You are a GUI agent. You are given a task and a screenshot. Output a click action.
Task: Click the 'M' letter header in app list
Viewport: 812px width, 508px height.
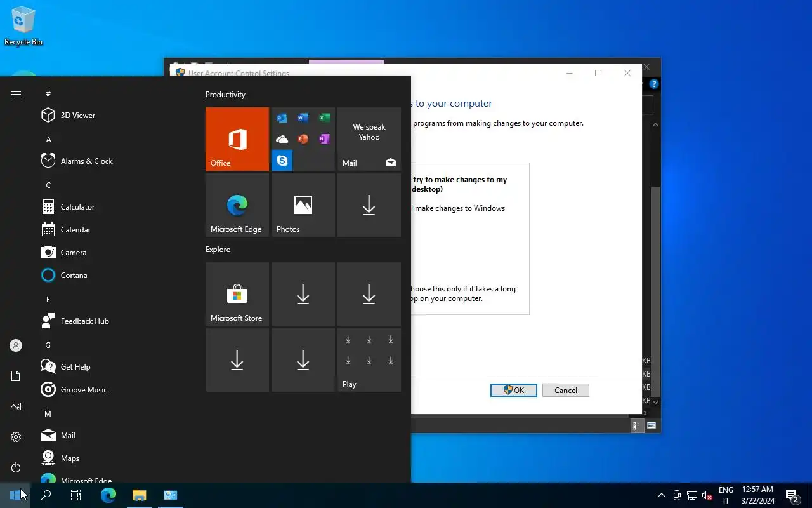(48, 413)
